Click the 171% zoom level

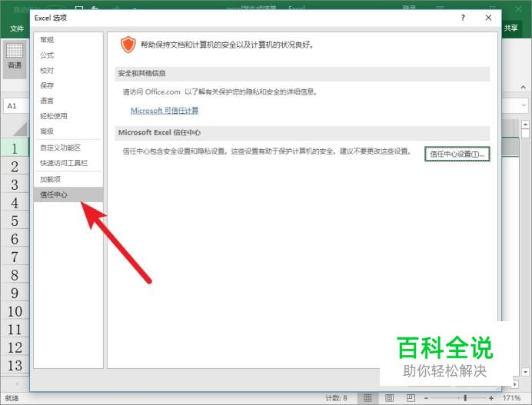tap(511, 398)
